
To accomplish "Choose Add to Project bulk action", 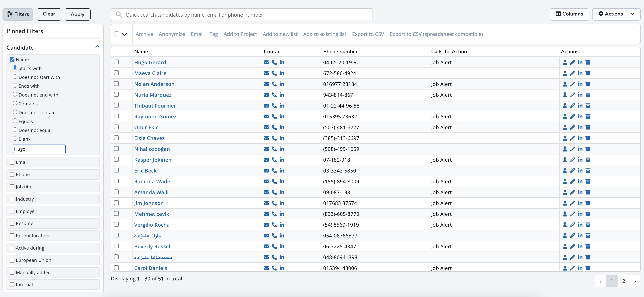I will tap(240, 34).
